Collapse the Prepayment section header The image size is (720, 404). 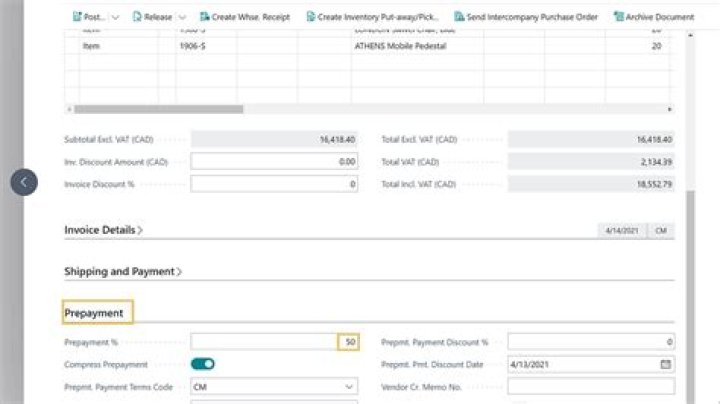point(94,313)
